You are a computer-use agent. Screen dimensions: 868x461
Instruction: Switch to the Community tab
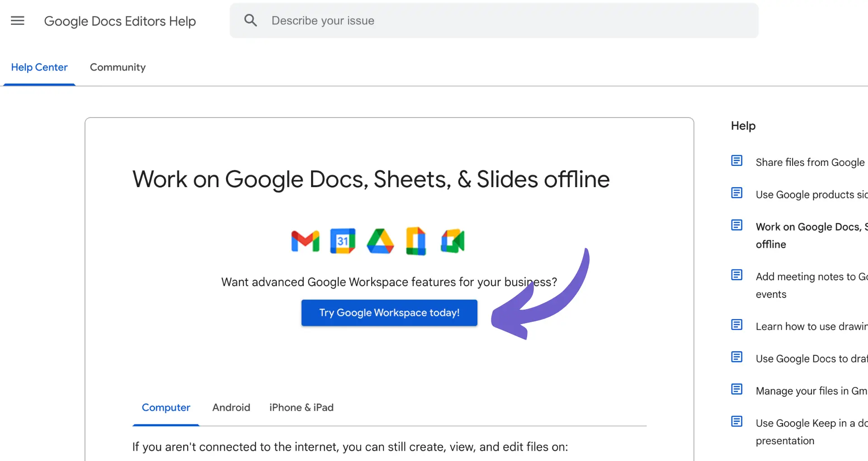118,67
